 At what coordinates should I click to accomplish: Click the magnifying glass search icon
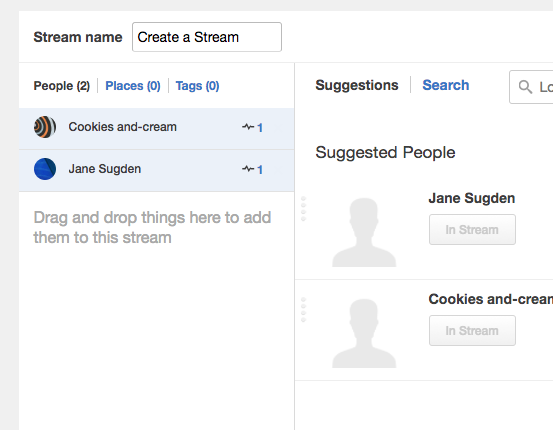pos(525,86)
